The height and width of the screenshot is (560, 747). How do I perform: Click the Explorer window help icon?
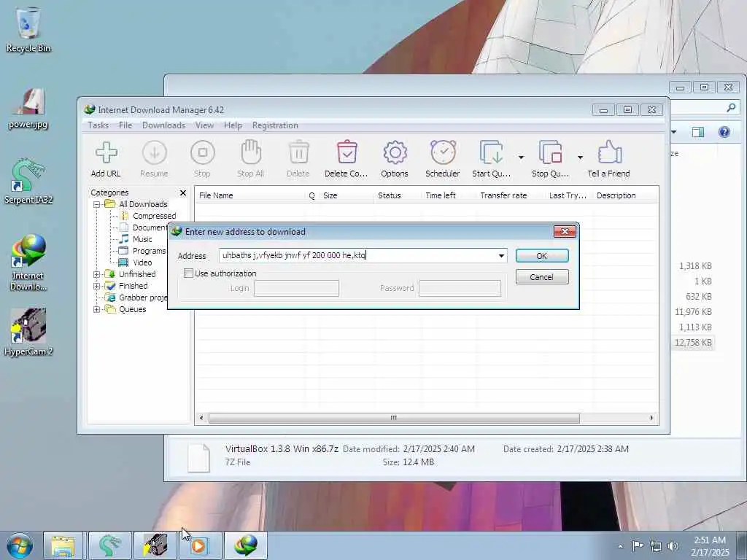tap(724, 132)
